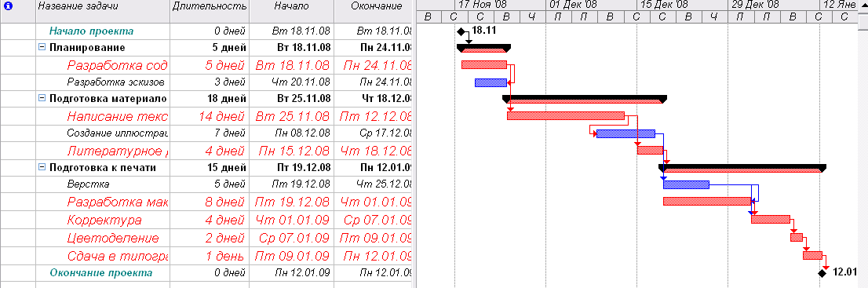Select the Окончание column header

[x=374, y=11]
